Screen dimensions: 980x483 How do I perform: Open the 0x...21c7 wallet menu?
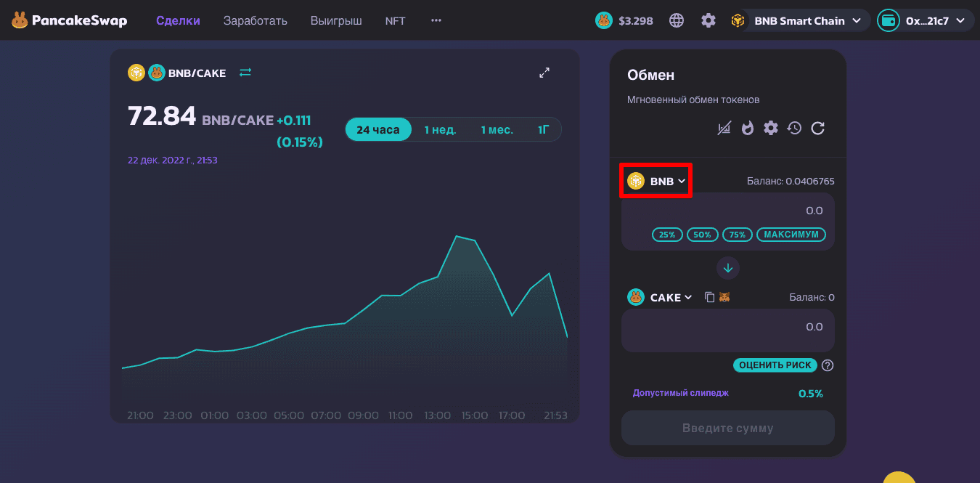coord(926,20)
